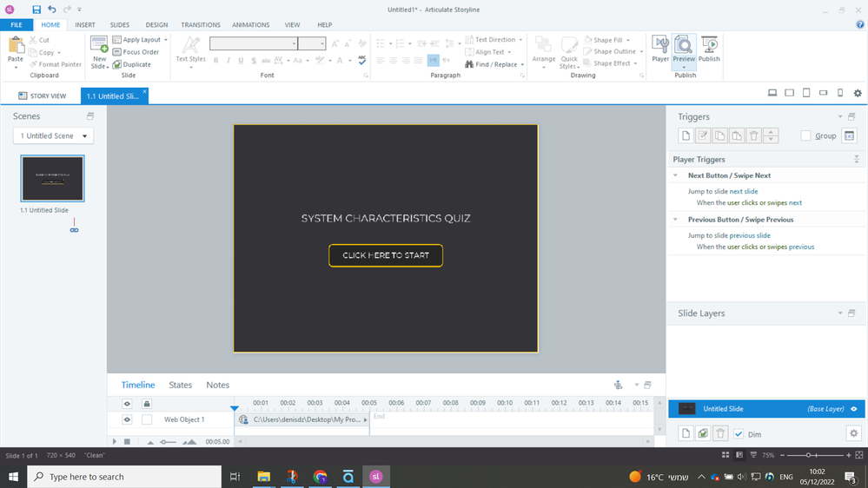Image resolution: width=868 pixels, height=488 pixels.
Task: Collapse the Next Button / Swipe Next trigger
Action: point(675,175)
